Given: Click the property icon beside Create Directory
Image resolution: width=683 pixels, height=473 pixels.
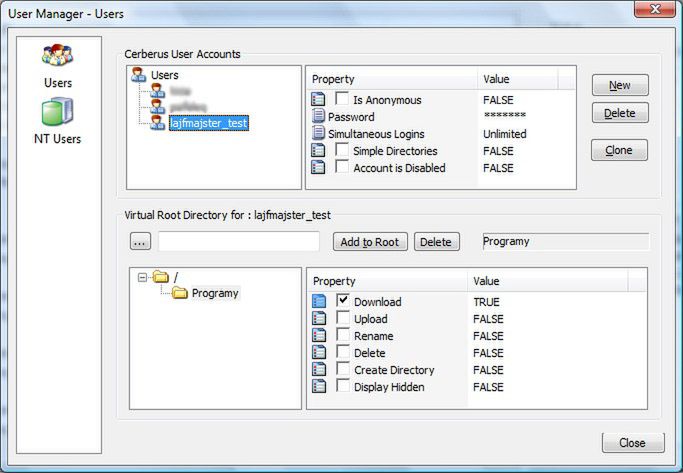Looking at the screenshot, I should pyautogui.click(x=319, y=369).
